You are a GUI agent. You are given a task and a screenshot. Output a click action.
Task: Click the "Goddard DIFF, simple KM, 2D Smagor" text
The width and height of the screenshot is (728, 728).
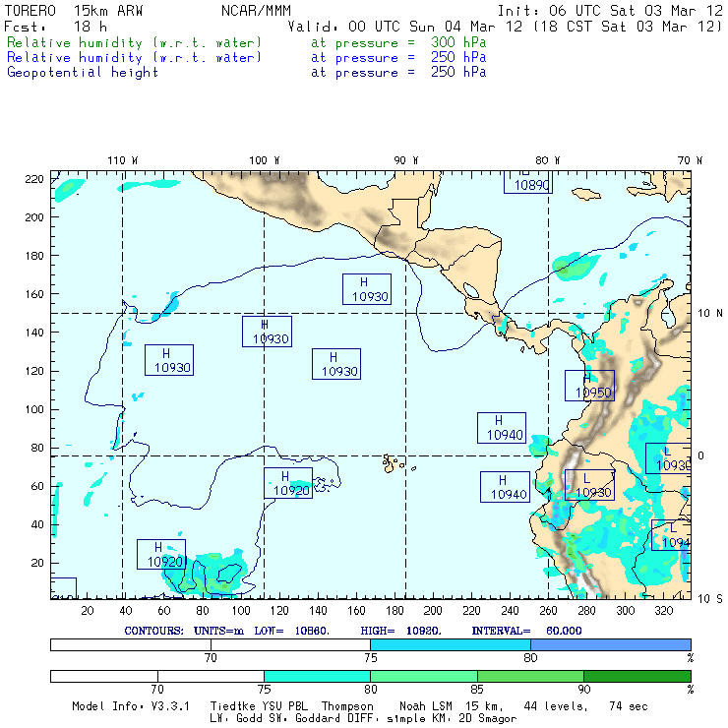tap(405, 719)
